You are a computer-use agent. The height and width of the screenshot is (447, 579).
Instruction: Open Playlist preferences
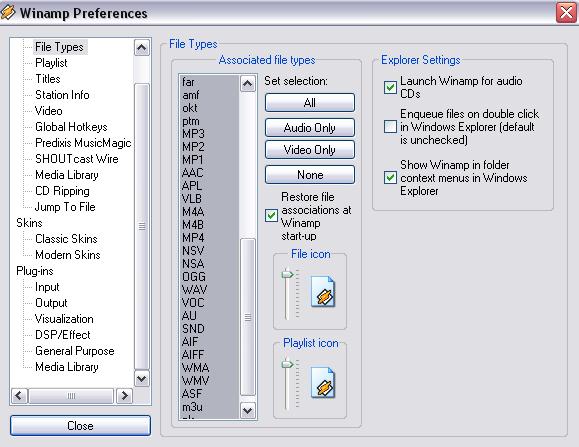[x=51, y=63]
